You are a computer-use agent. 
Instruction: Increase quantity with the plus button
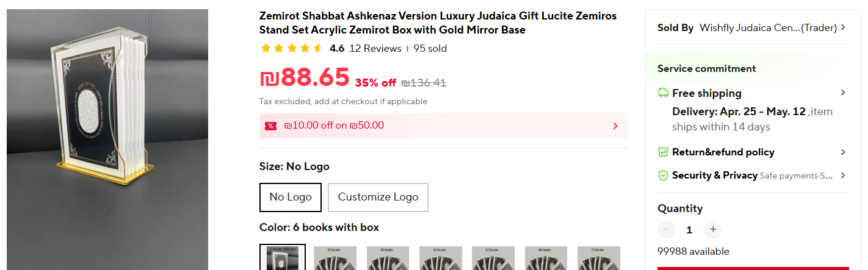pyautogui.click(x=712, y=230)
